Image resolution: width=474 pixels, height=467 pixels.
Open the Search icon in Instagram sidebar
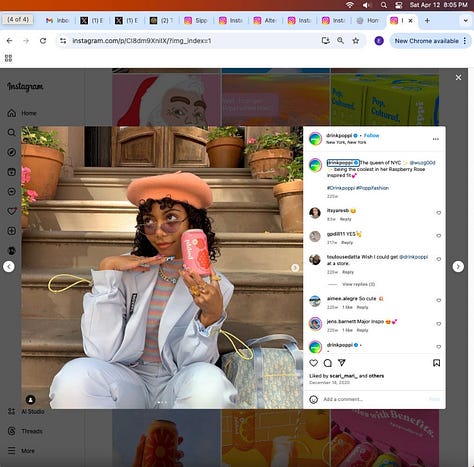click(x=11, y=133)
